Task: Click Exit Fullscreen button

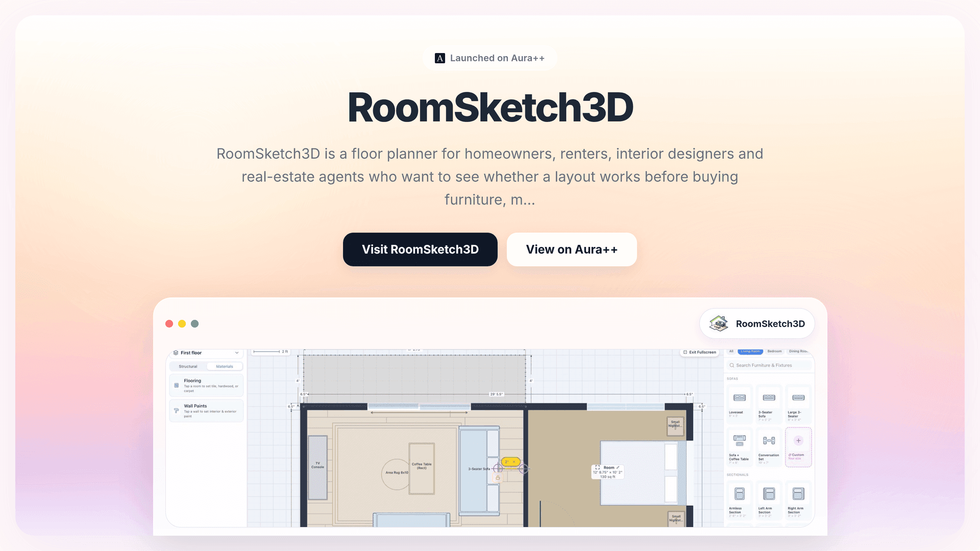Action: click(700, 352)
